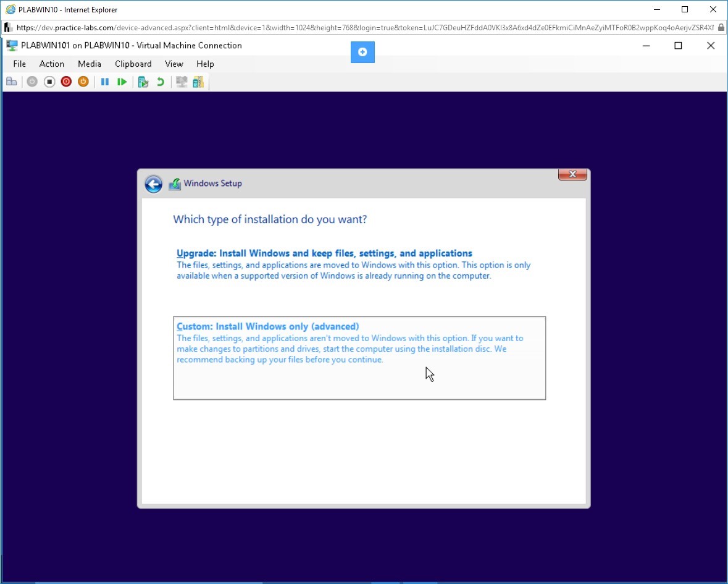Click the blue and yellow server toolbar icon
Viewport: 728px width, 584px height.
[x=198, y=82]
